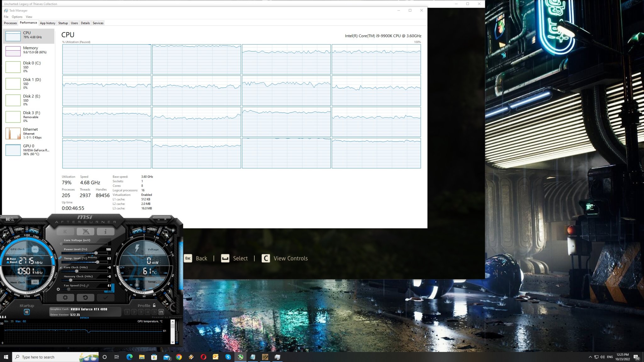Viewport: 644px width, 362px height.
Task: Click DETACH link in Afterburner
Action: 84,318
